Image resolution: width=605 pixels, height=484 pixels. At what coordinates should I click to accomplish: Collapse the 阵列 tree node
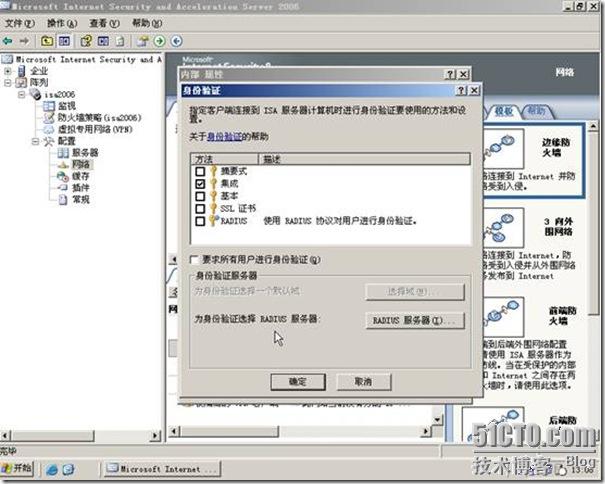8,83
